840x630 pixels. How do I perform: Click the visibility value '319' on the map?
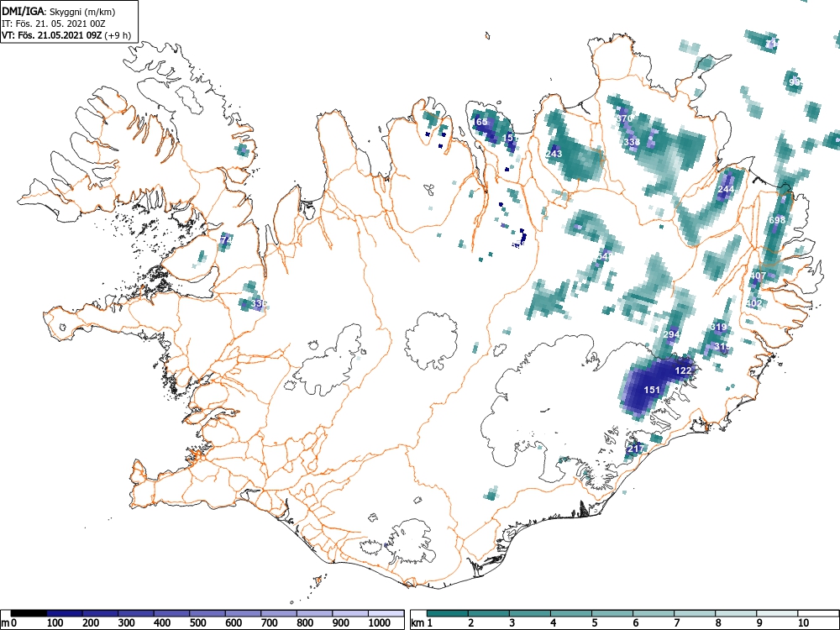718,327
